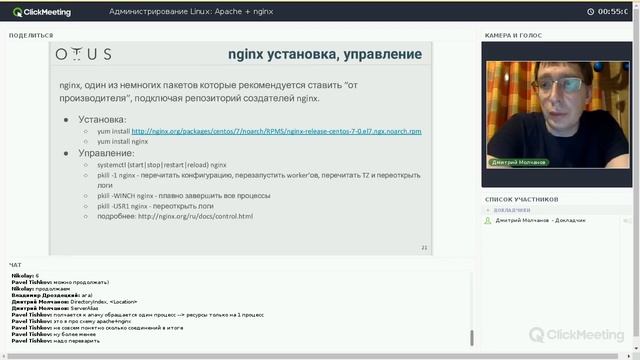Click the webcam video of the presenter
The width and height of the screenshot is (640, 360).
558,115
